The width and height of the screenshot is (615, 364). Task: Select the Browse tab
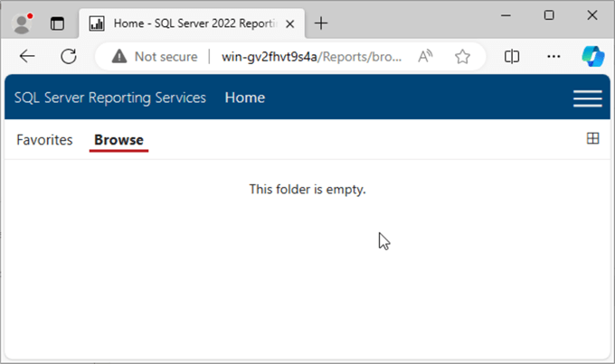[x=118, y=140]
